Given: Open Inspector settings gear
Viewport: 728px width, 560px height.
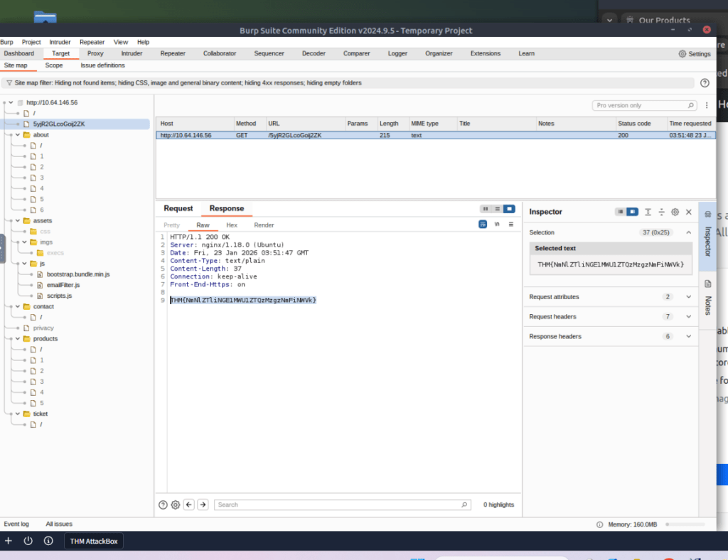Looking at the screenshot, I should [675, 212].
